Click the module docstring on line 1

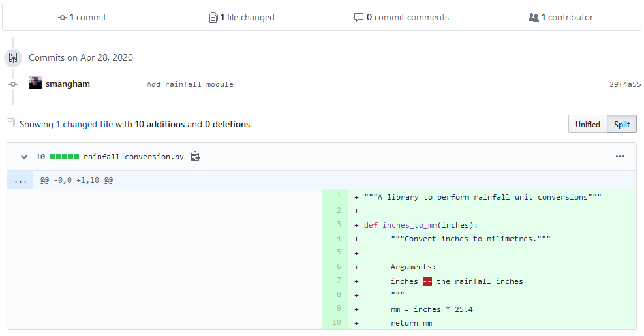pyautogui.click(x=483, y=197)
